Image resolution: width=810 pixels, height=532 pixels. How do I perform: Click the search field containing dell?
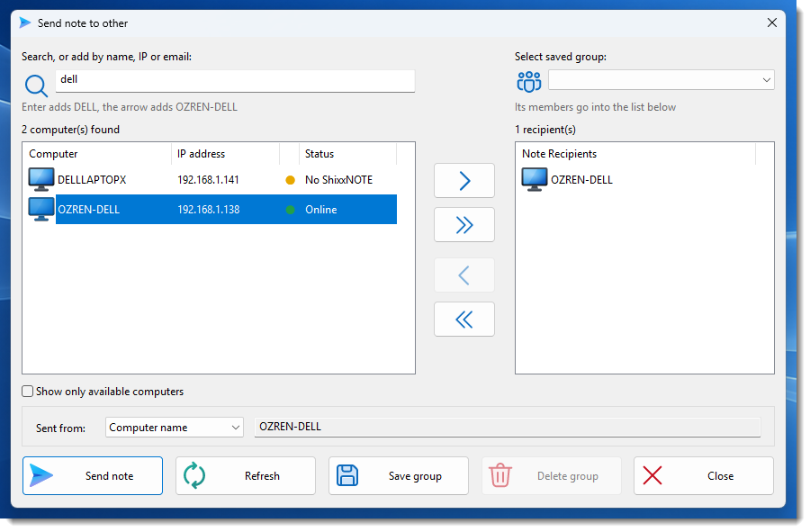tap(235, 81)
